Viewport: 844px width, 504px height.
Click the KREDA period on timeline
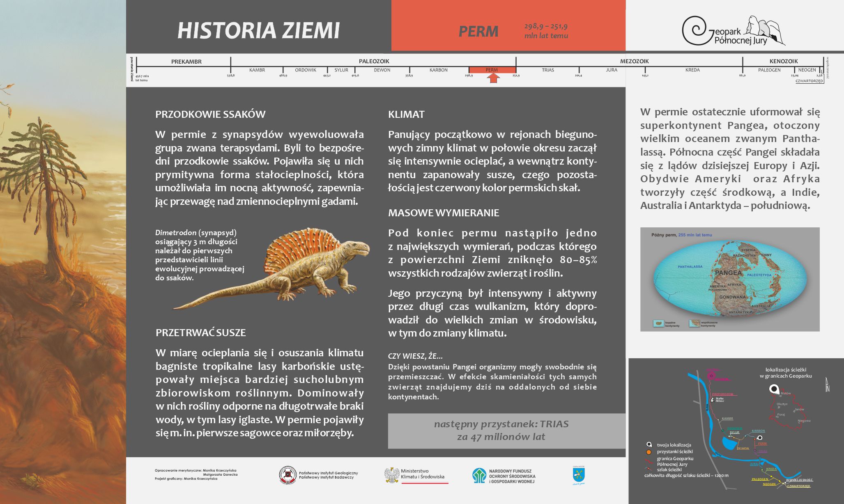[x=692, y=70]
